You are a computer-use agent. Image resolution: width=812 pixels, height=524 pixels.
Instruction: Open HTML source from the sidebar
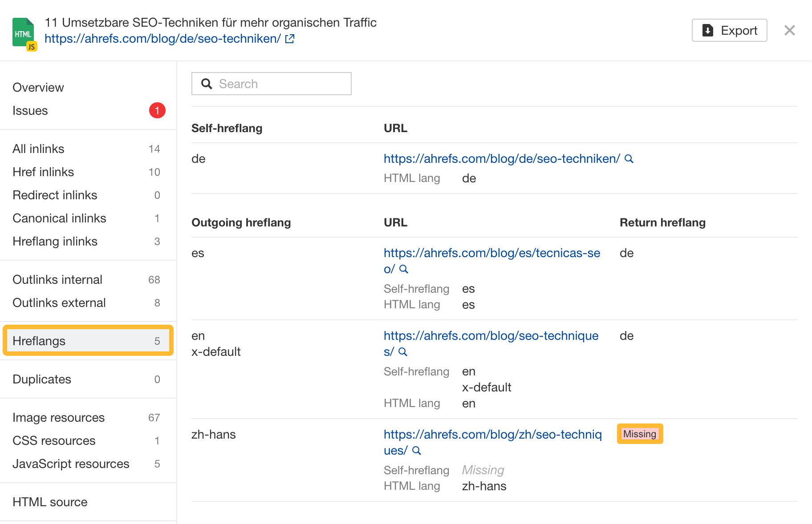pyautogui.click(x=50, y=502)
